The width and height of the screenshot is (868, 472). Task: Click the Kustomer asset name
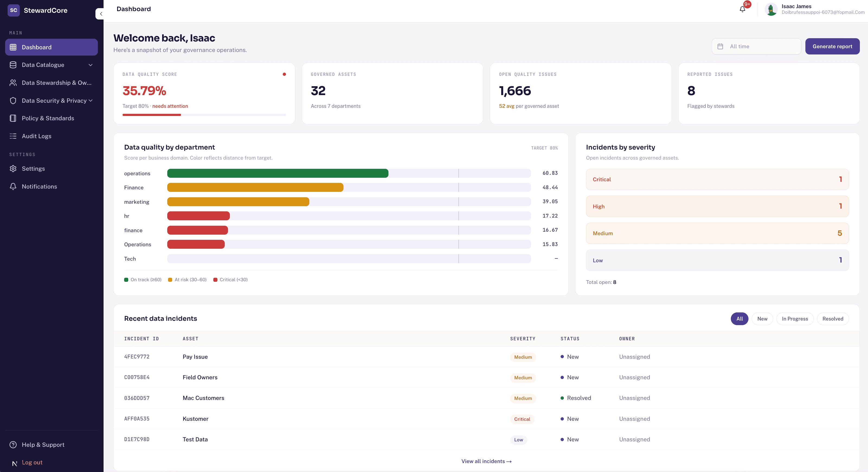195,419
